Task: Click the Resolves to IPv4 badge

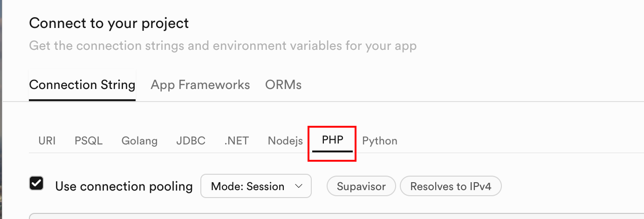Action: point(451,186)
